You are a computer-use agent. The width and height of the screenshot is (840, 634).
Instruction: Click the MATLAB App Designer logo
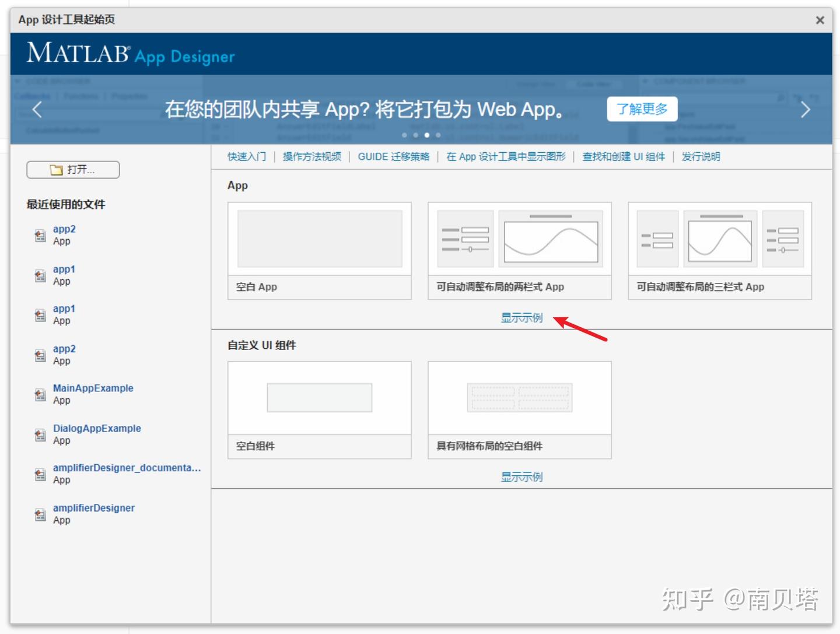click(129, 55)
